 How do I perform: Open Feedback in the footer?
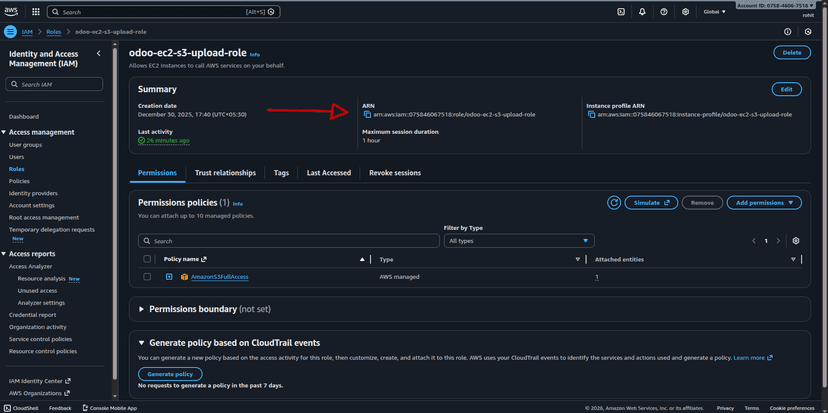tap(60, 408)
